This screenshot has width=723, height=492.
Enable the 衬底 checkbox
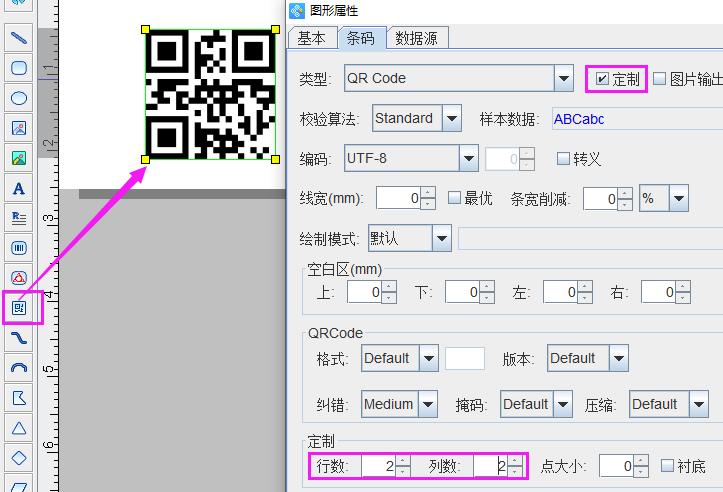point(667,466)
